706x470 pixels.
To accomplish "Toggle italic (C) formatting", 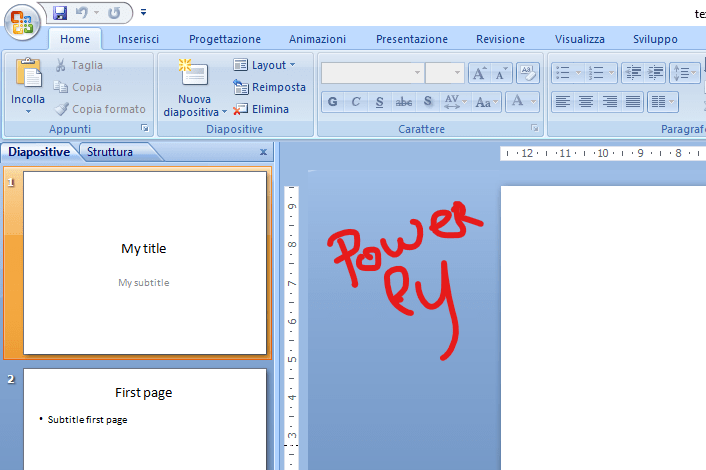I will [356, 102].
